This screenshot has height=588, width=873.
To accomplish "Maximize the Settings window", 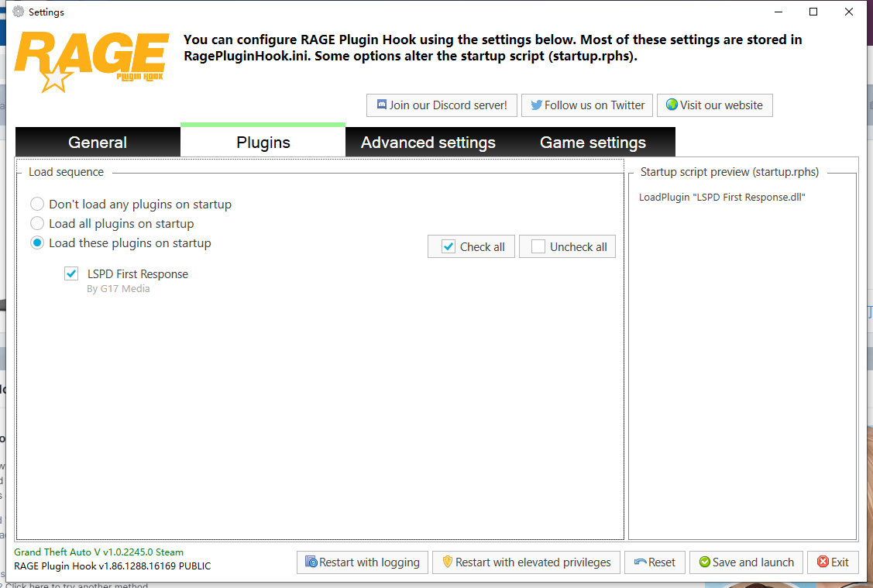I will point(813,12).
